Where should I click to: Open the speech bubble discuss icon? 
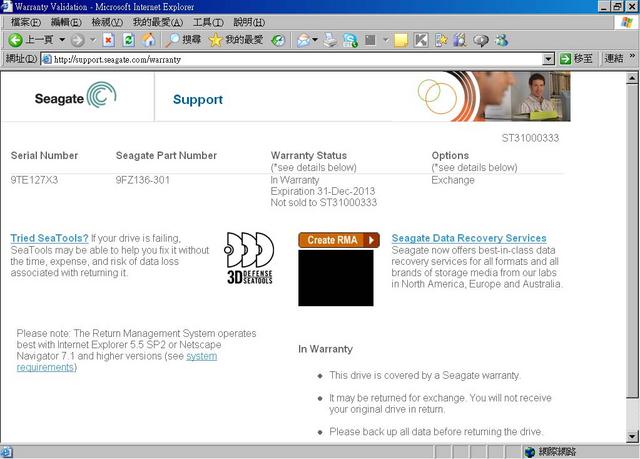(x=481, y=40)
